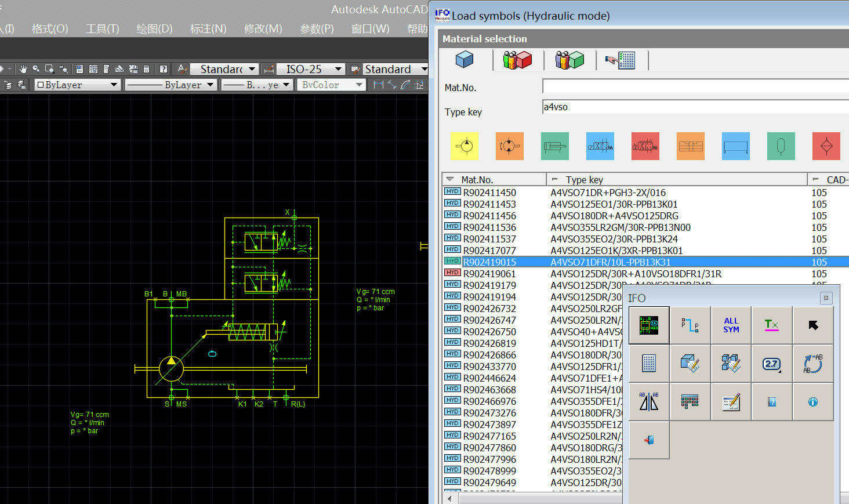The image size is (849, 504).
Task: Open the form edit settings icon in IFO
Action: click(731, 401)
